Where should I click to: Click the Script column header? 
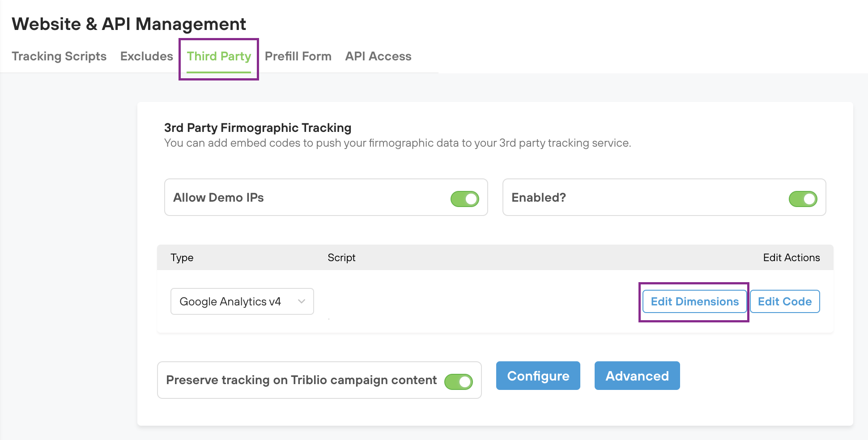pyautogui.click(x=341, y=258)
